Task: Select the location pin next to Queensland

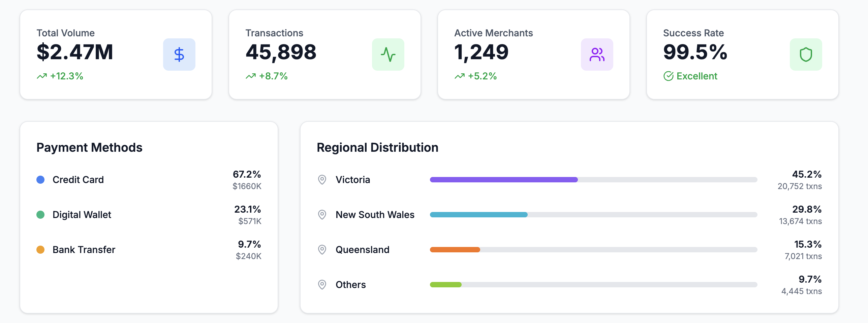Action: pos(322,249)
